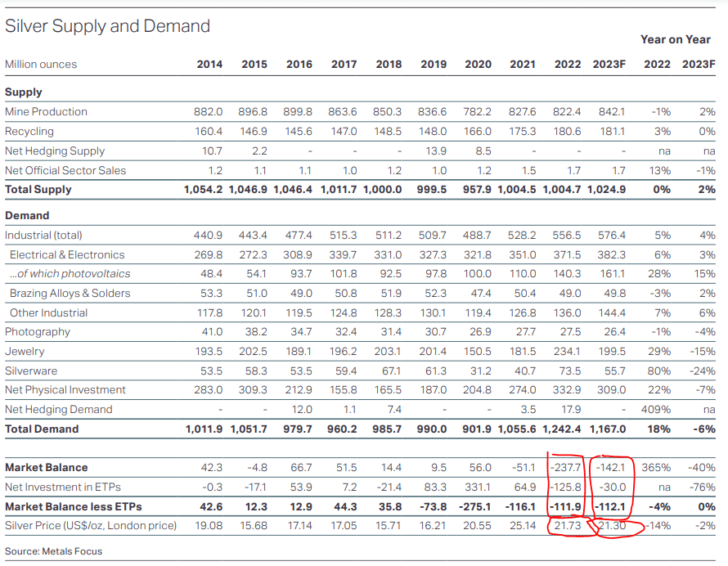Click the Source: Metals Focus text
Image resolution: width=728 pixels, height=566 pixels.
(53, 551)
